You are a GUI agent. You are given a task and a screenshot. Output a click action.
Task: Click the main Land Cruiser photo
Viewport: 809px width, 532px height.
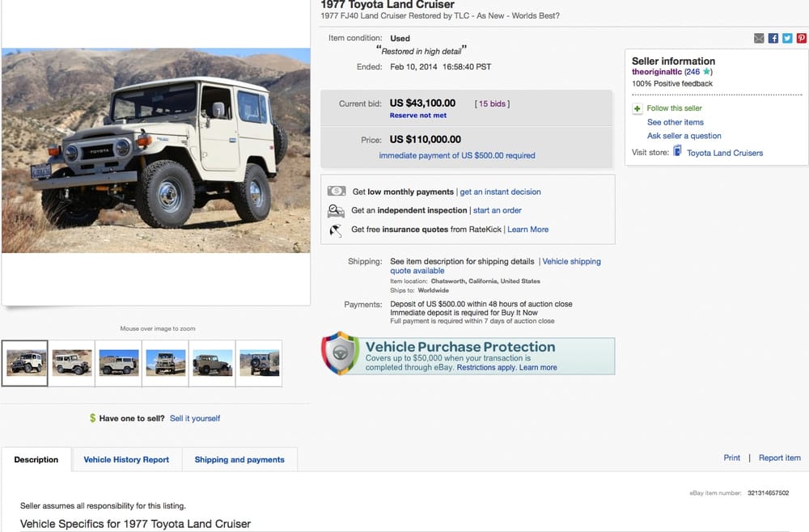coord(156,150)
